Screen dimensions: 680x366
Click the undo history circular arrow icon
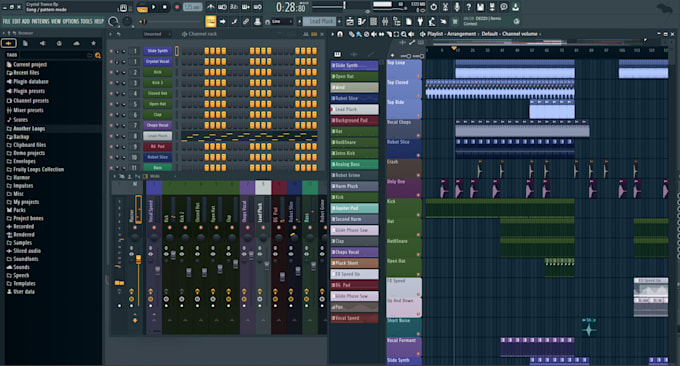[433, 7]
